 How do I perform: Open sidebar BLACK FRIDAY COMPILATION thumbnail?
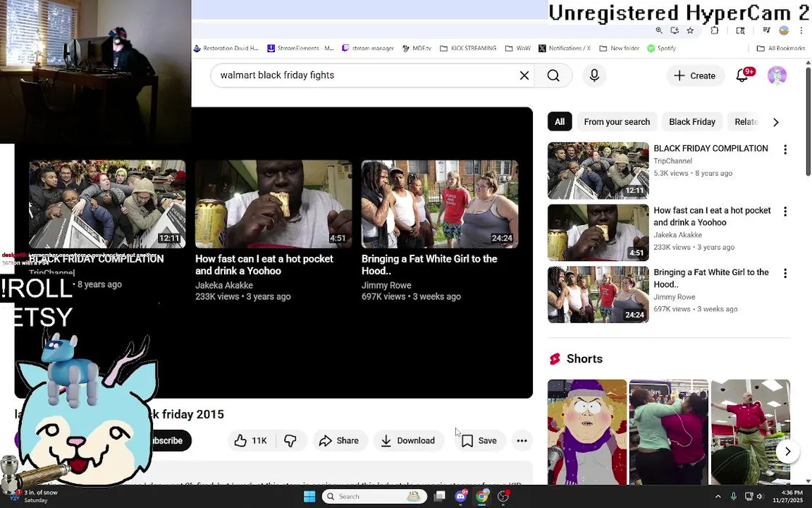click(x=598, y=171)
